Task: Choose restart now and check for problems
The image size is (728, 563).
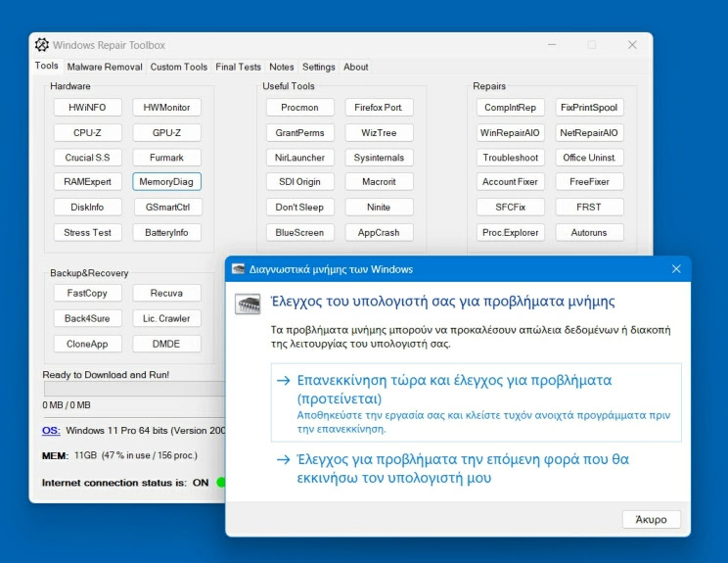Action: tap(477, 402)
